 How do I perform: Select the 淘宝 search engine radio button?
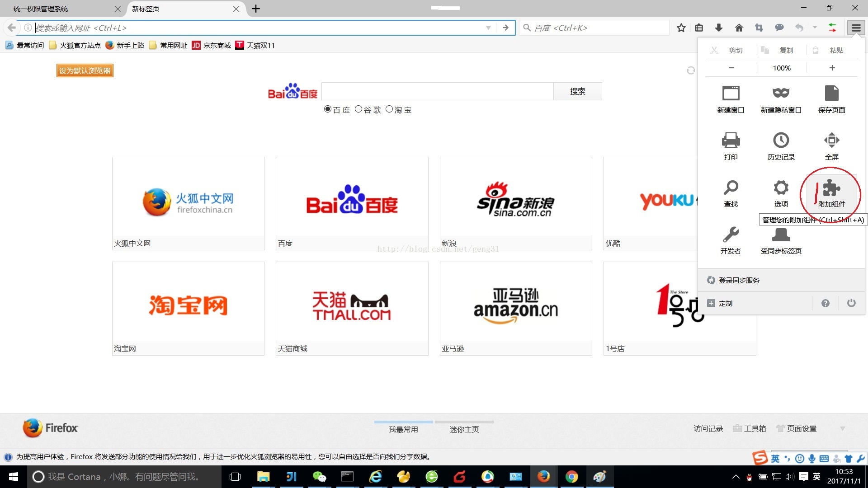pyautogui.click(x=389, y=109)
